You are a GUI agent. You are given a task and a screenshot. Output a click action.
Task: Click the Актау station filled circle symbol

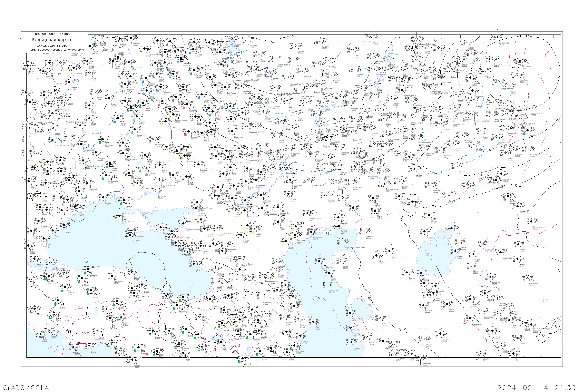330,273
